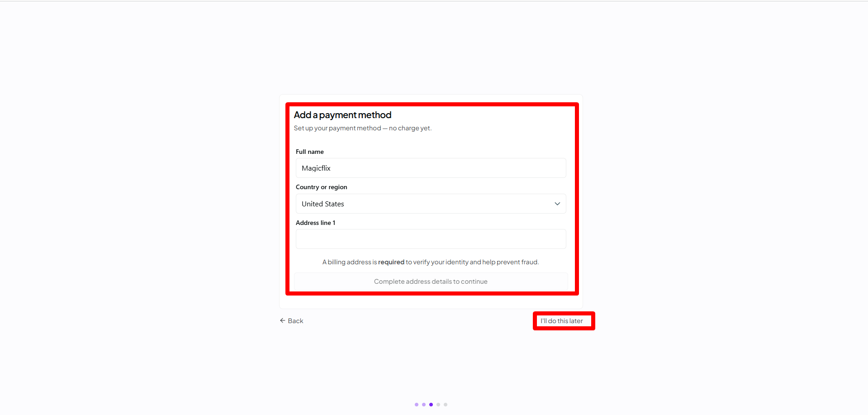Select the last gray step dot

pos(446,405)
